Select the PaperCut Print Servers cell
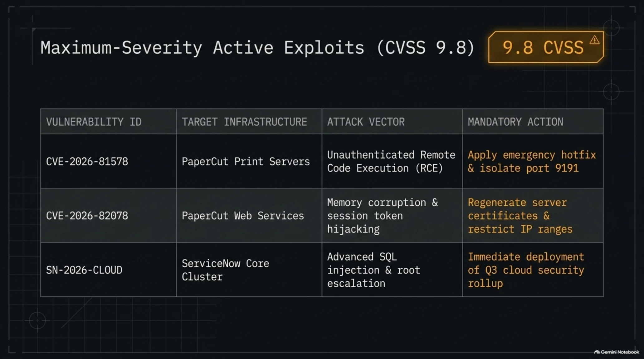Viewport: 644px width, 359px height. [x=249, y=161]
